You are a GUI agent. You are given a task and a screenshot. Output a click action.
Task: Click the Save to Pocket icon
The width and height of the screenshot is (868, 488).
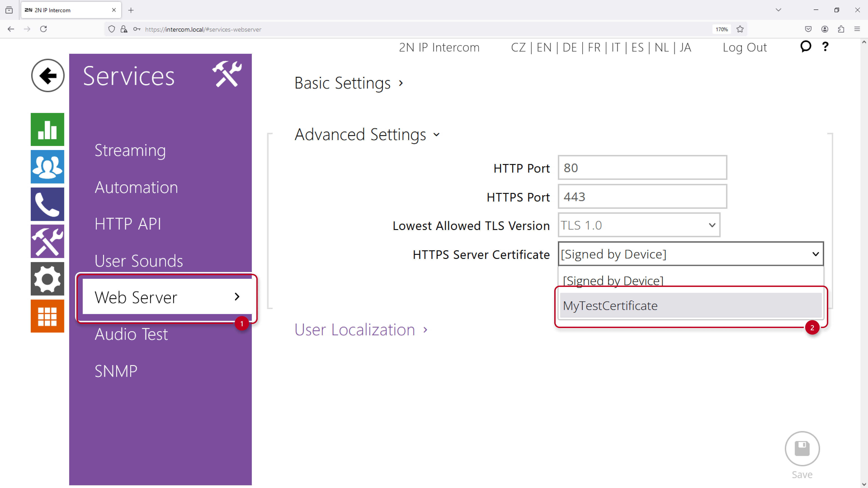coord(808,29)
